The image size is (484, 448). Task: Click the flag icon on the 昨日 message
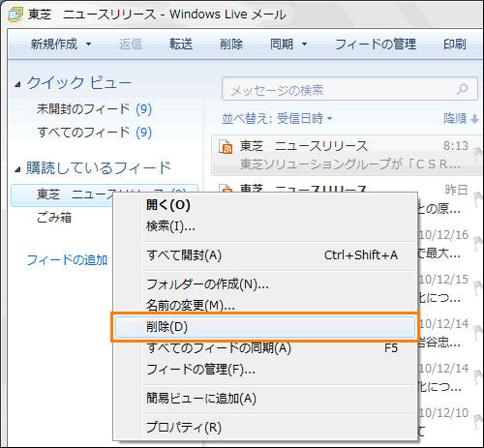coord(478,198)
